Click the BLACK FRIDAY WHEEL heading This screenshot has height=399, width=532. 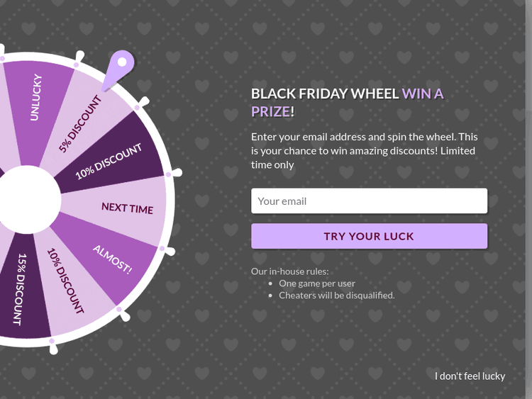point(325,94)
